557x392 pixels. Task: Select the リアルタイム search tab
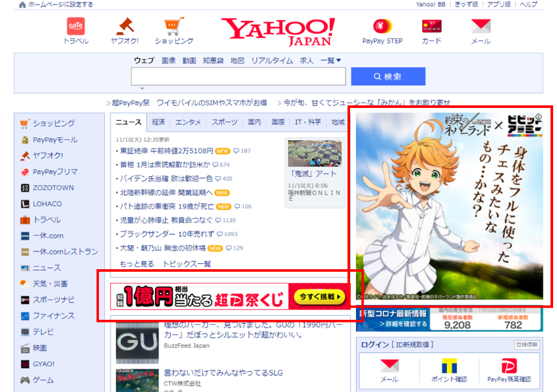point(272,60)
